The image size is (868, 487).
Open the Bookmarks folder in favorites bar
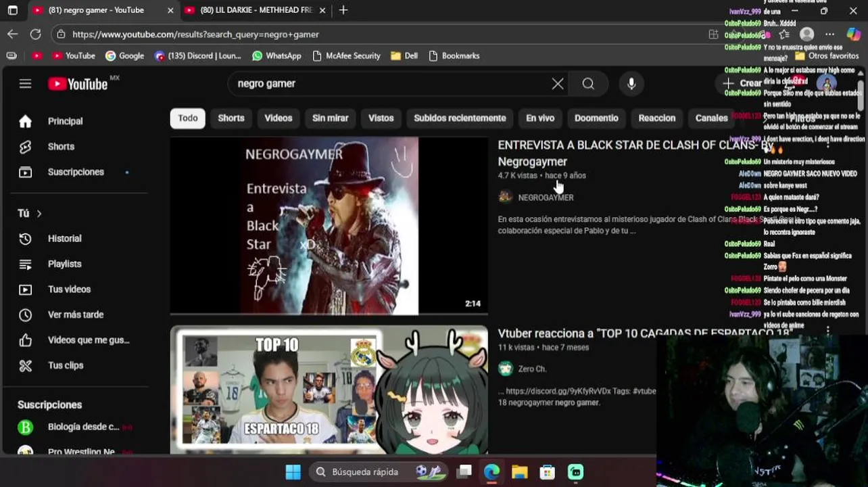454,56
